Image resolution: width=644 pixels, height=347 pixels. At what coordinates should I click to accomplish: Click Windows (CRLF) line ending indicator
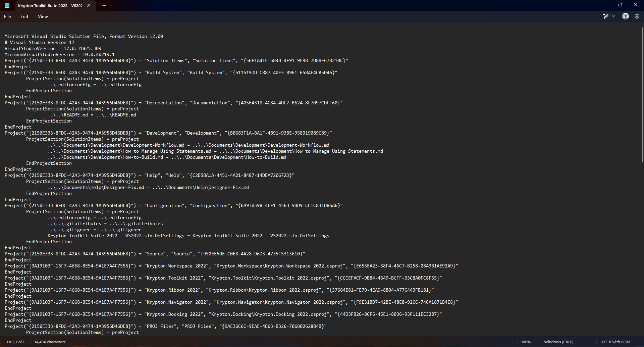(558, 342)
